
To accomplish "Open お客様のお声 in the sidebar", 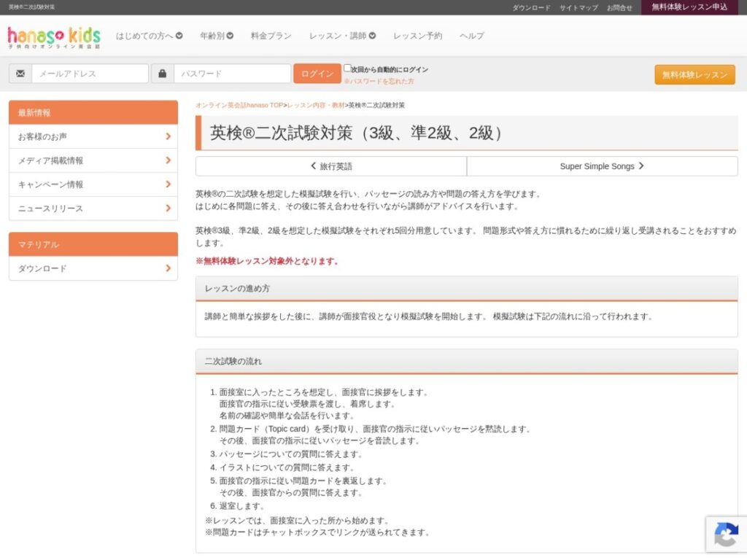I will pyautogui.click(x=93, y=136).
